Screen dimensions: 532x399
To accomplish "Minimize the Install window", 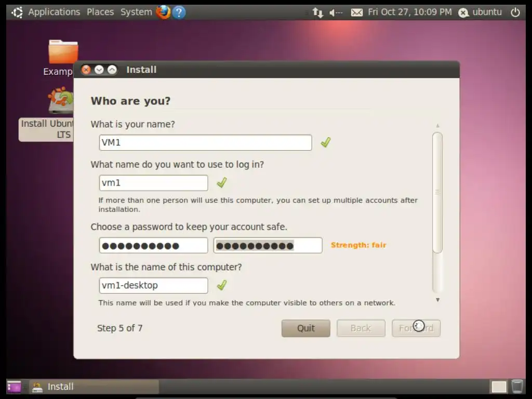I will click(x=99, y=70).
